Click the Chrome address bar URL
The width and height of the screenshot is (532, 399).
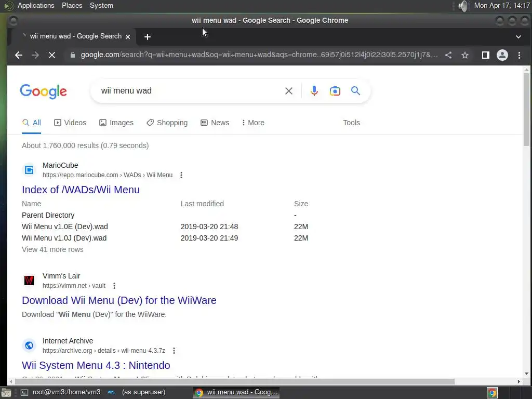tap(259, 55)
